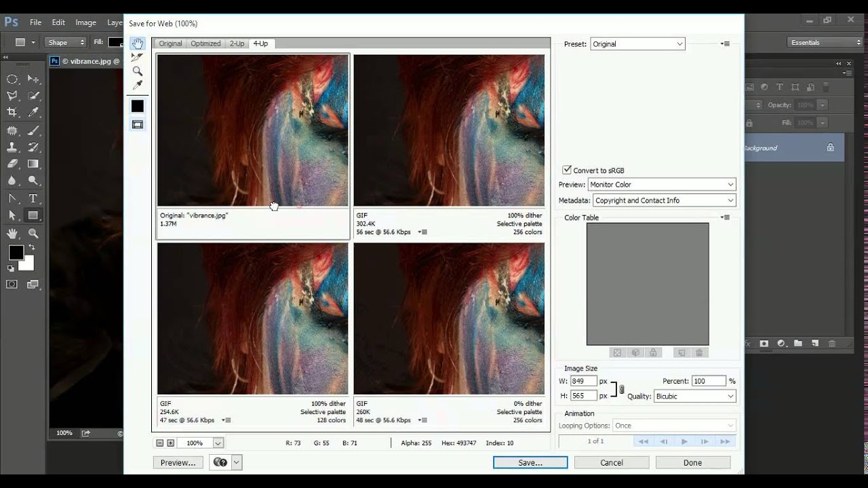Viewport: 868px width, 488px height.
Task: Select the Photoshop toolbar Zoom tool
Action: 33,233
